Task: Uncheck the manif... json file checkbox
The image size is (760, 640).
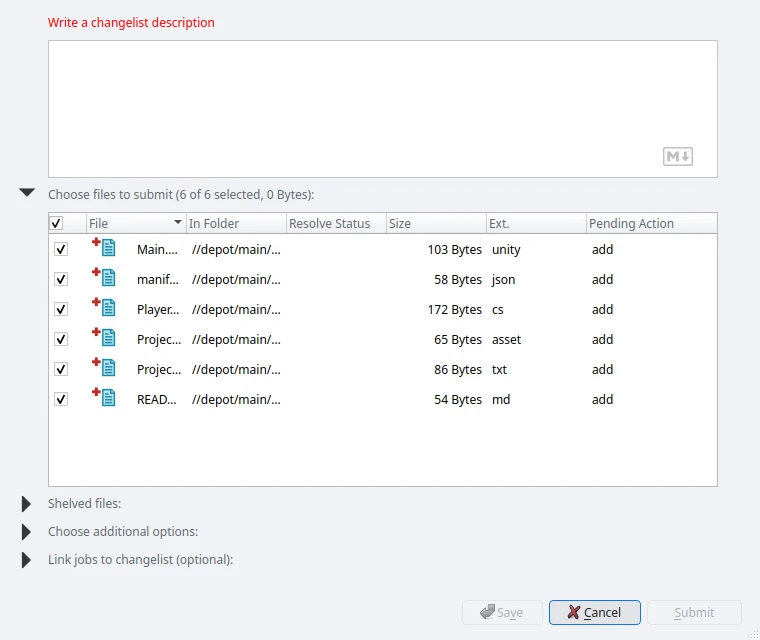Action: 61,279
